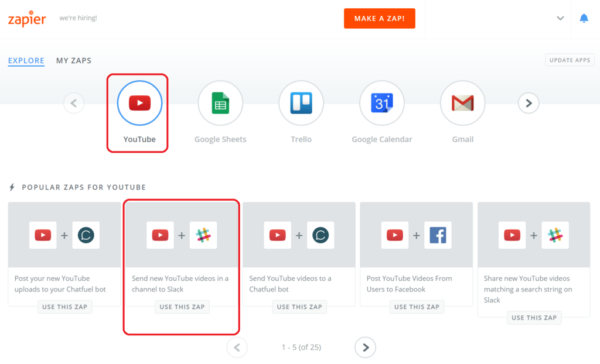This screenshot has height=364, width=600.
Task: Go to previous page of Zaps
Action: click(x=237, y=347)
